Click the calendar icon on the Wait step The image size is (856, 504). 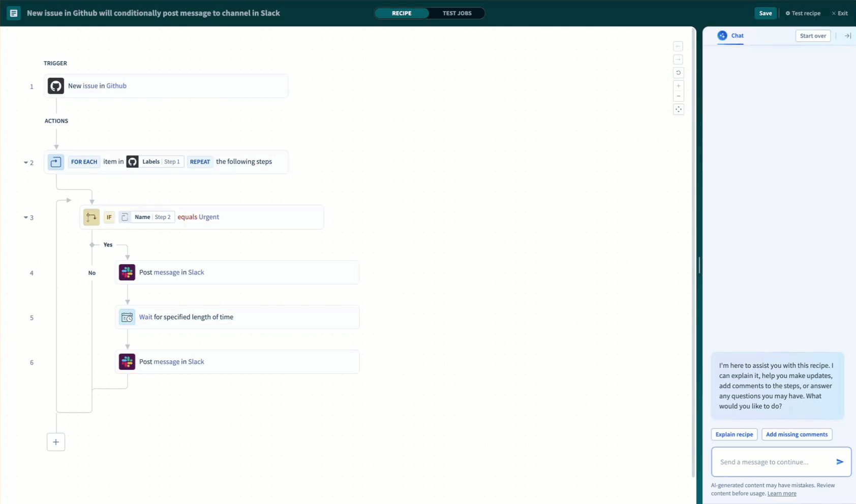127,317
